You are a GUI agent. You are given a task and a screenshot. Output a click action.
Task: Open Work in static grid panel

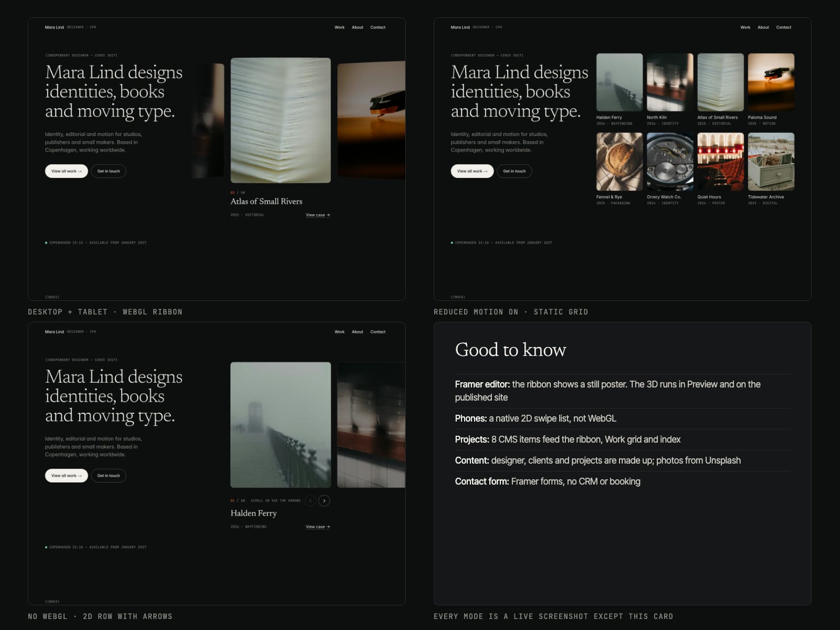pyautogui.click(x=745, y=27)
